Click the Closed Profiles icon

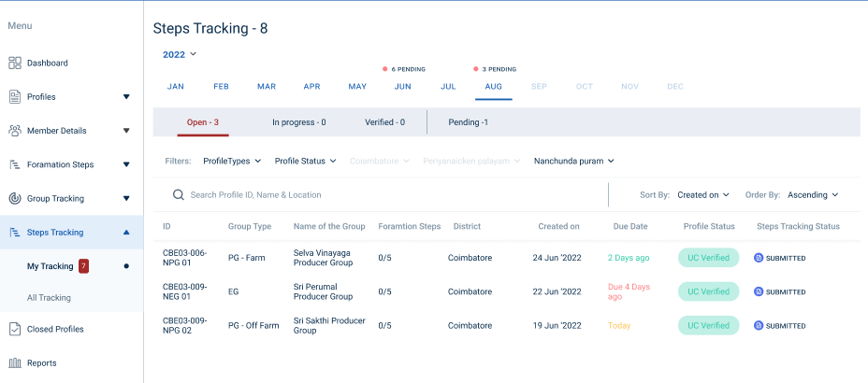(x=15, y=329)
